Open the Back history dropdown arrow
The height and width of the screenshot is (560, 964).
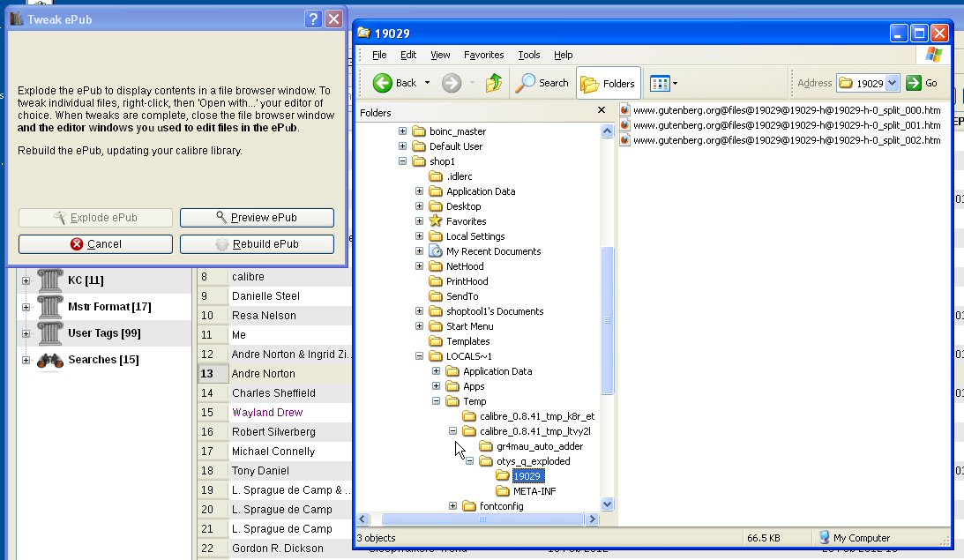(427, 83)
